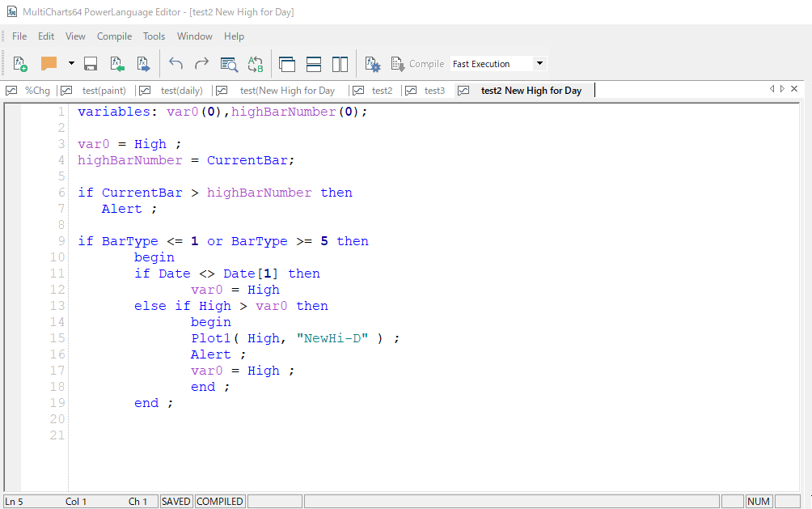Image resolution: width=812 pixels, height=509 pixels.
Task: Open study properties fx gear icon
Action: pos(372,64)
